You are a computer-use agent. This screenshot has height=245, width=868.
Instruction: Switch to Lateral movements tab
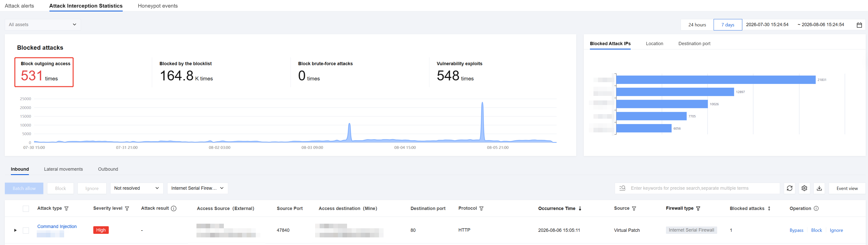click(63, 169)
